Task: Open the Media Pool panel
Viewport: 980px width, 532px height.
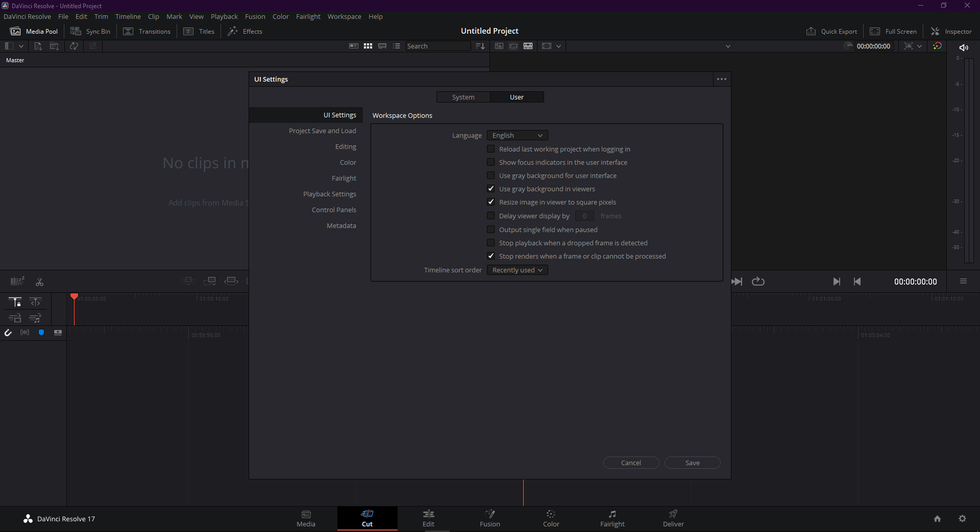Action: pos(34,31)
